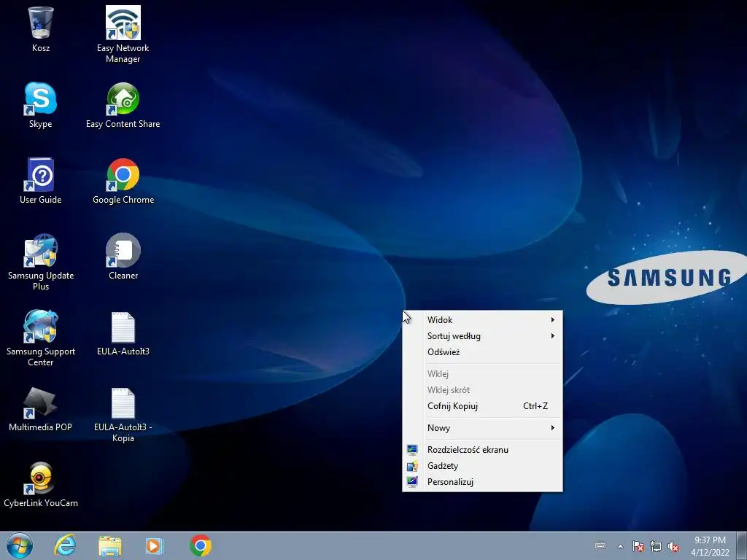Click the network status tray icon

pyautogui.click(x=656, y=546)
